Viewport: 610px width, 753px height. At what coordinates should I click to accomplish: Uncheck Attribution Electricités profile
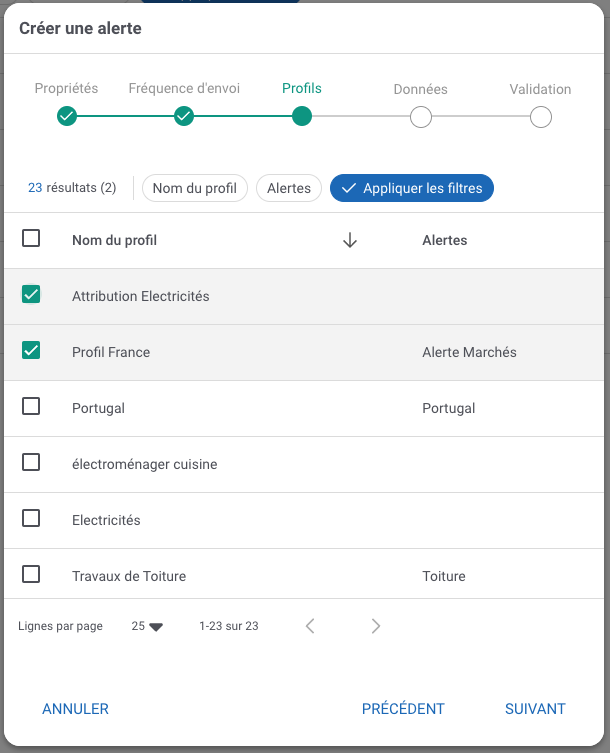point(31,295)
